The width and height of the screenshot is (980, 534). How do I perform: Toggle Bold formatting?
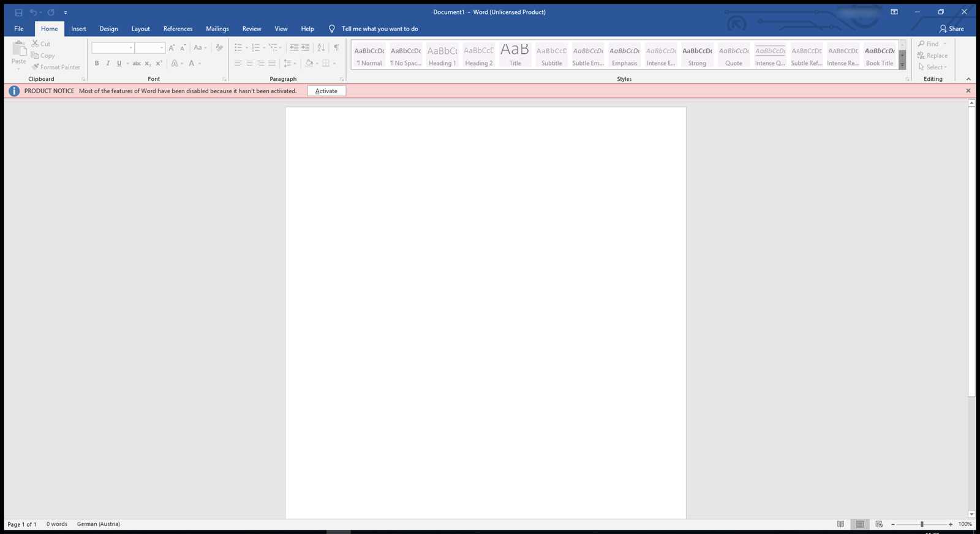click(x=97, y=64)
